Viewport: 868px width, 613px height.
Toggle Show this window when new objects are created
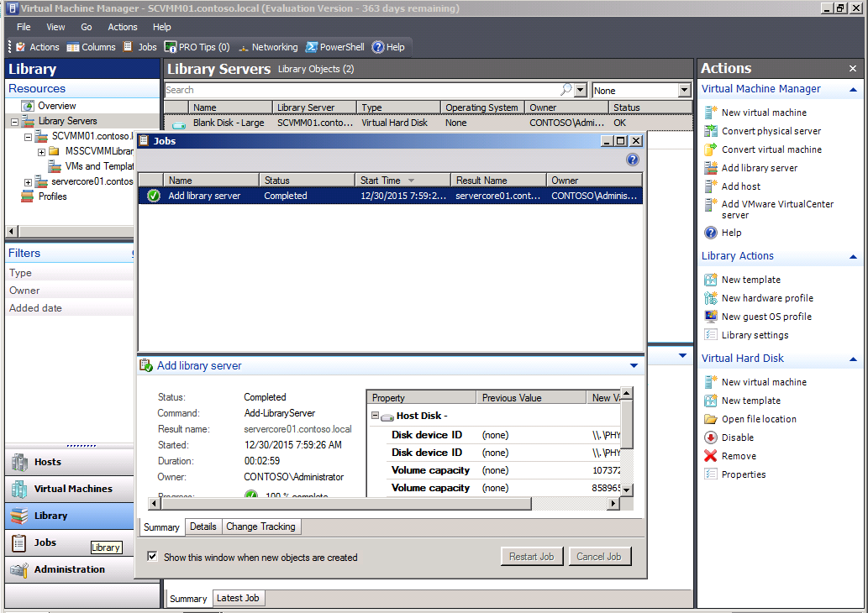pyautogui.click(x=152, y=557)
